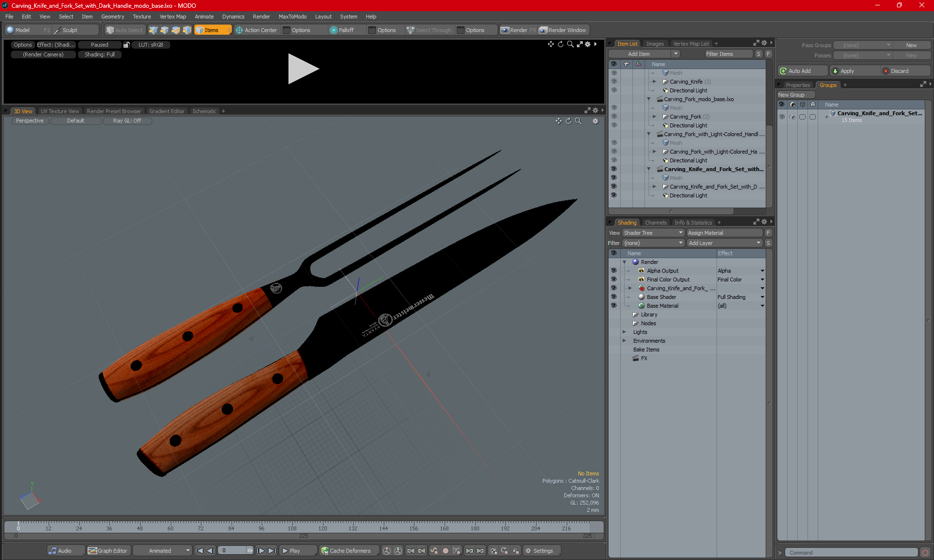
Task: Click the Assign Material button
Action: (x=724, y=233)
